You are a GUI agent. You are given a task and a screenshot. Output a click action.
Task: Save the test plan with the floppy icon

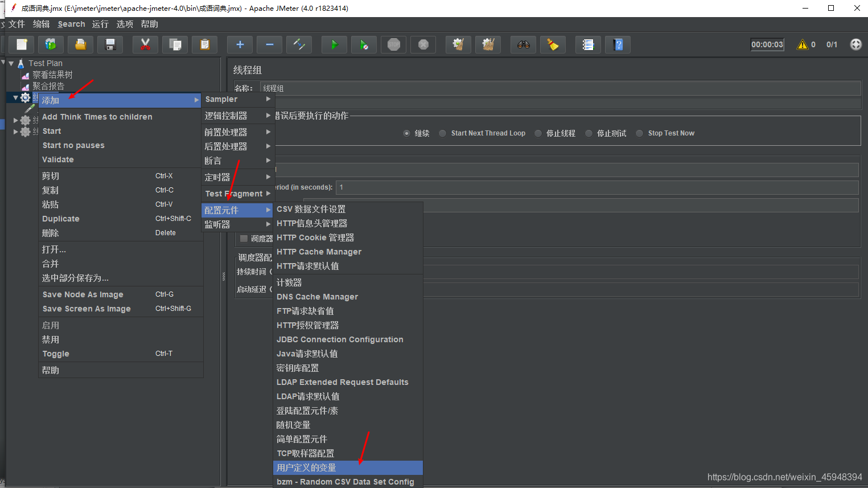click(x=110, y=44)
